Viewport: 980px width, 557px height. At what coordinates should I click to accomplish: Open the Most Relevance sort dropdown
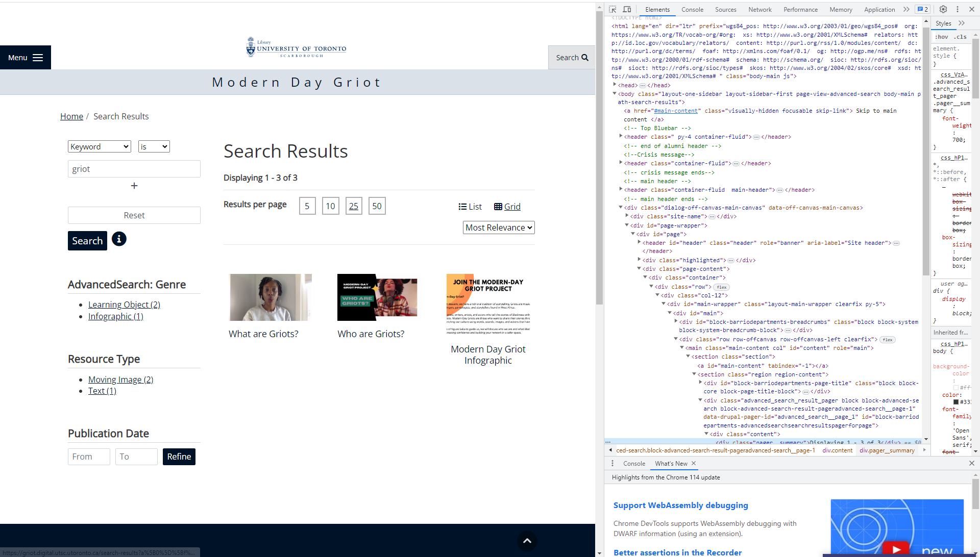coord(499,227)
